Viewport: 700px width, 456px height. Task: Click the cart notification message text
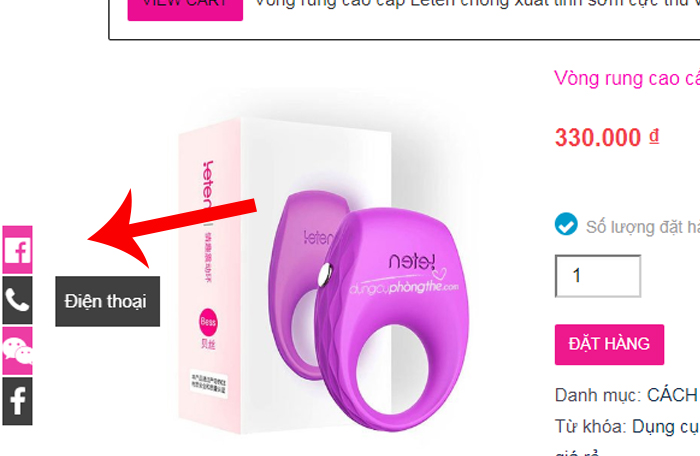click(x=477, y=4)
